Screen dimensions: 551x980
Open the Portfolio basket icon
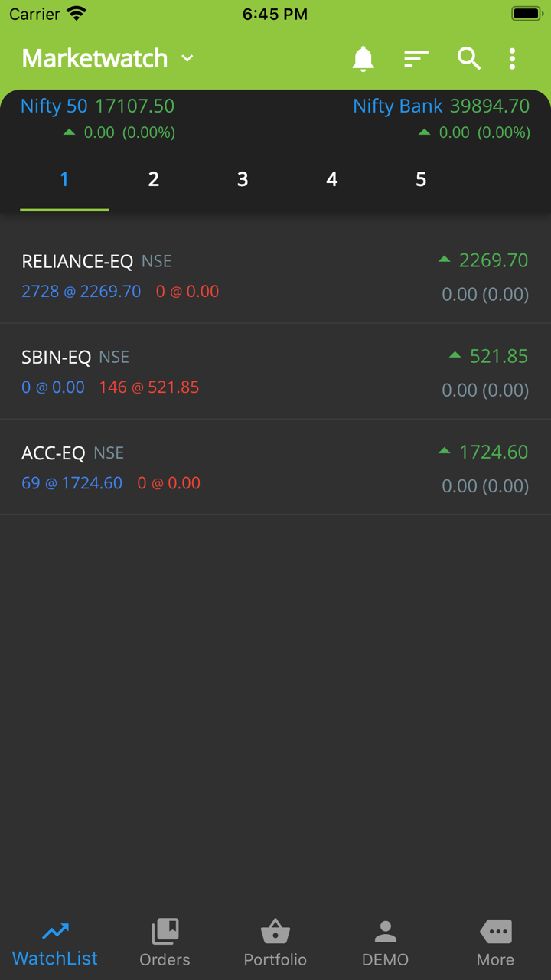pyautogui.click(x=275, y=933)
